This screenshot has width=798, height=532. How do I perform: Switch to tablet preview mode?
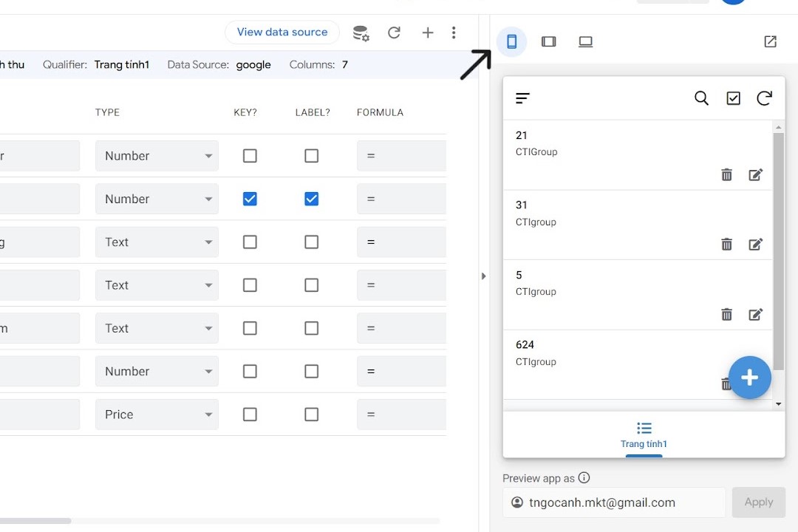tap(549, 41)
